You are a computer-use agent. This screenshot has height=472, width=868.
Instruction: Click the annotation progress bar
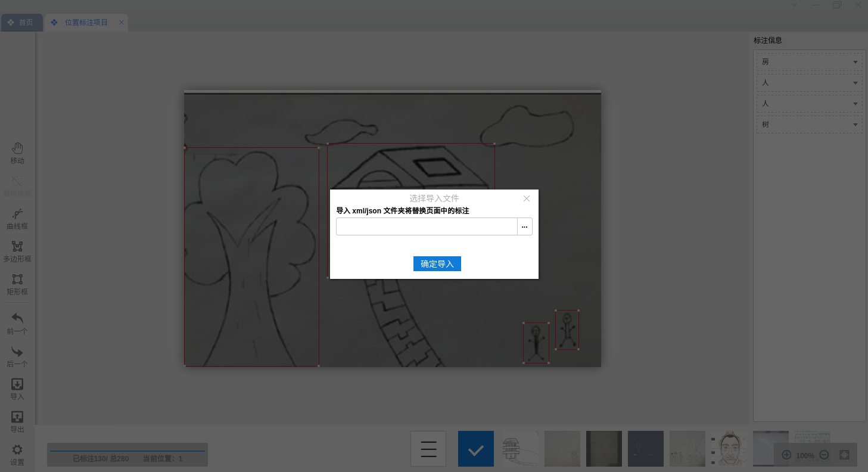pos(127,451)
